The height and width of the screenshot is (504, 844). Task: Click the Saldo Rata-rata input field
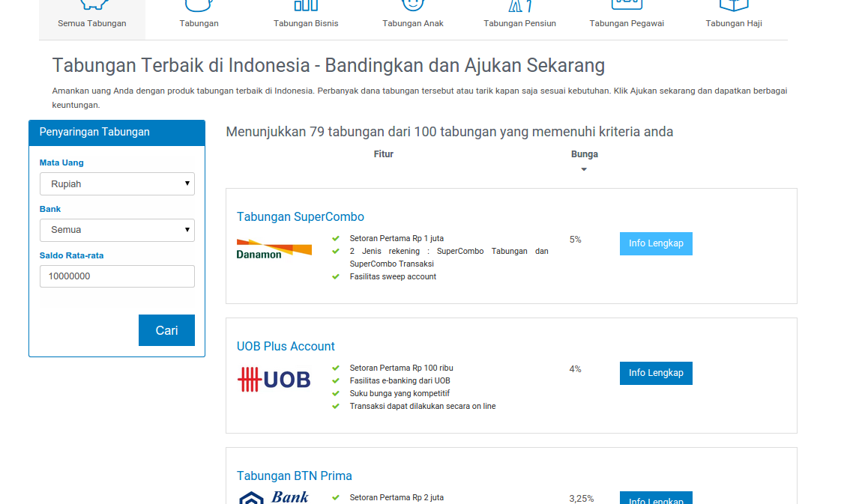pyautogui.click(x=117, y=276)
